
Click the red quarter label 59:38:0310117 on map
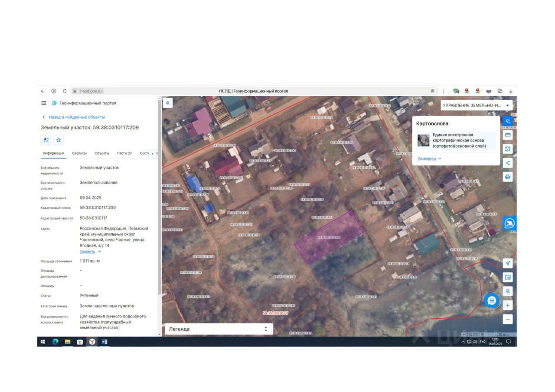tap(275, 313)
